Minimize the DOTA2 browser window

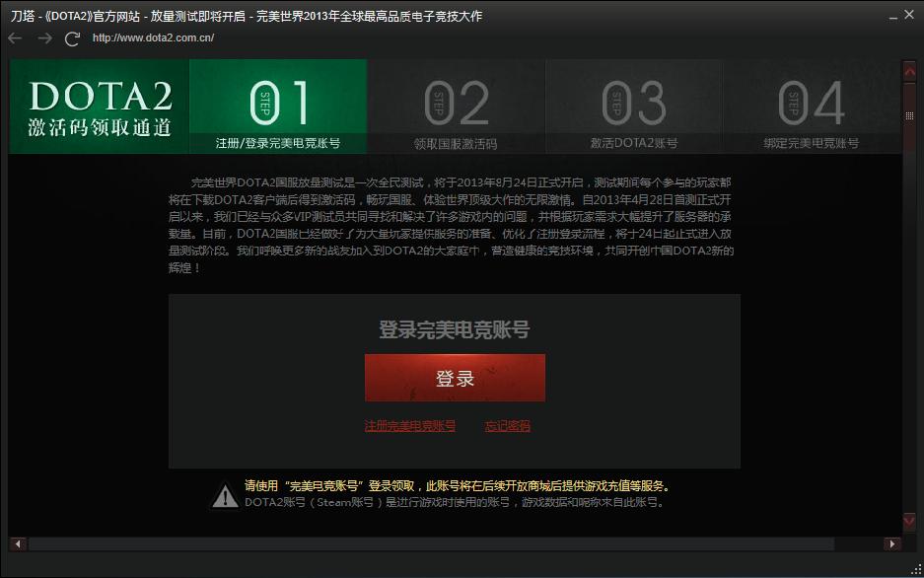pyautogui.click(x=893, y=17)
